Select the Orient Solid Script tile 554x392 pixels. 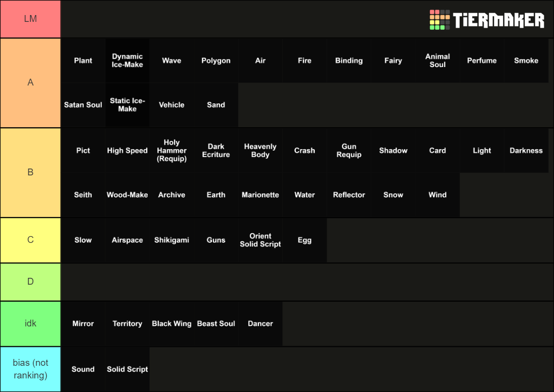[x=260, y=240]
